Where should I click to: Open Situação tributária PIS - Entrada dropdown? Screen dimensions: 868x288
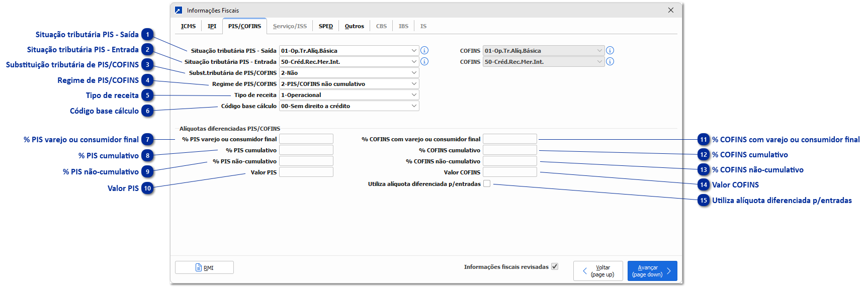[349, 61]
